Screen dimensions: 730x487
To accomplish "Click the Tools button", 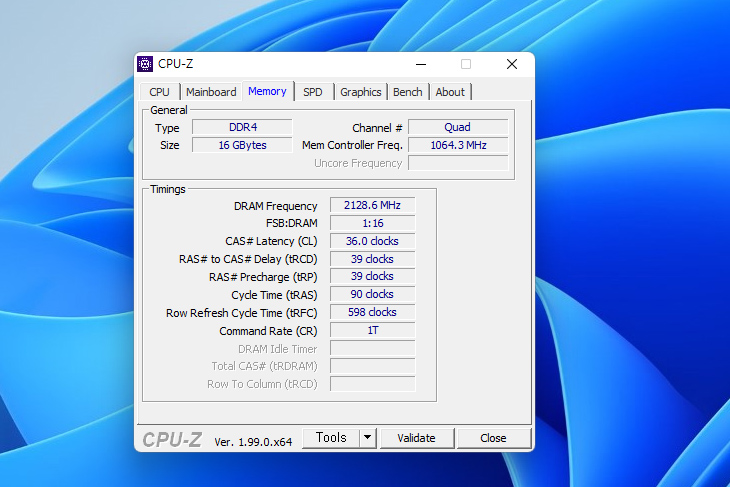I will (x=331, y=438).
